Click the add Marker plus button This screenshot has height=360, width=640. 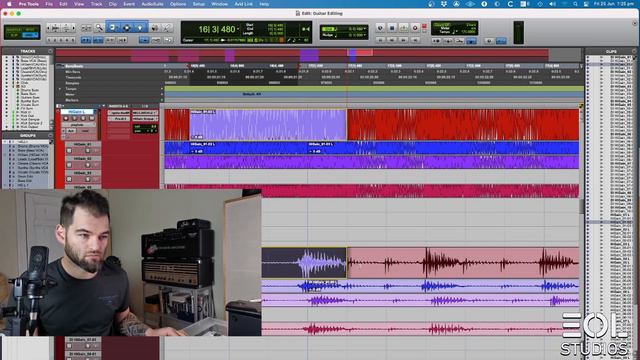pos(162,100)
